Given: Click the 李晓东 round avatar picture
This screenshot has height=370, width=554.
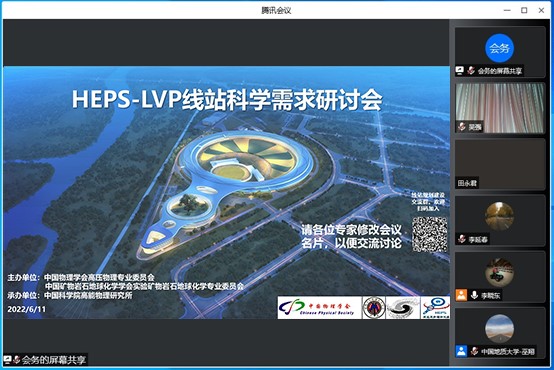Looking at the screenshot, I should (x=500, y=272).
